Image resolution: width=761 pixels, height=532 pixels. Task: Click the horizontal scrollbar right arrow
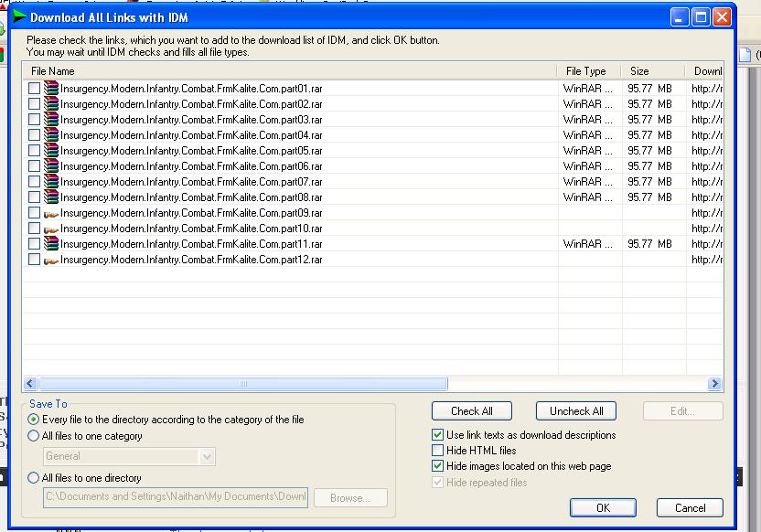click(x=714, y=384)
